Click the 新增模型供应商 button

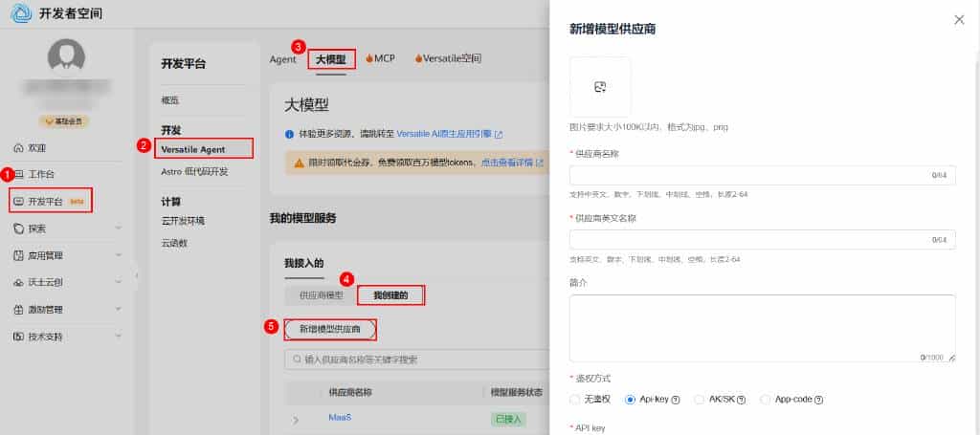(x=330, y=330)
